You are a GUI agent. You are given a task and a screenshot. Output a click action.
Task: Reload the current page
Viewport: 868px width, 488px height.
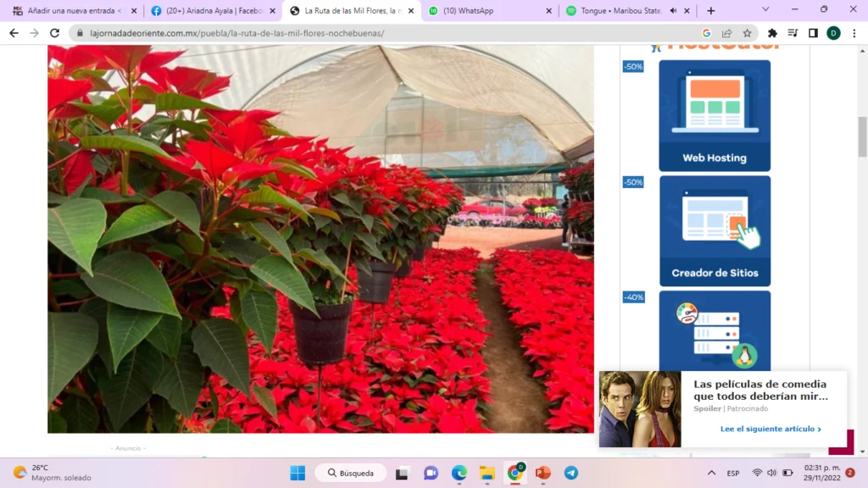pyautogui.click(x=54, y=33)
